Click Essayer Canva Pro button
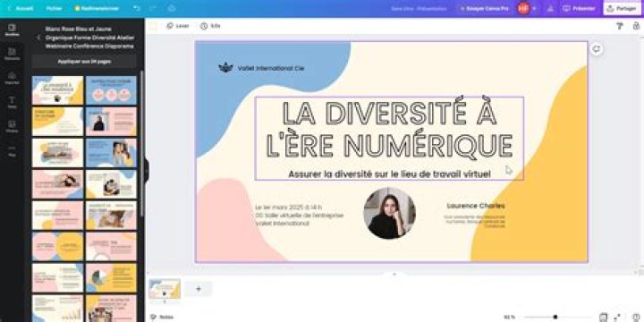644x322 pixels. (x=484, y=8)
